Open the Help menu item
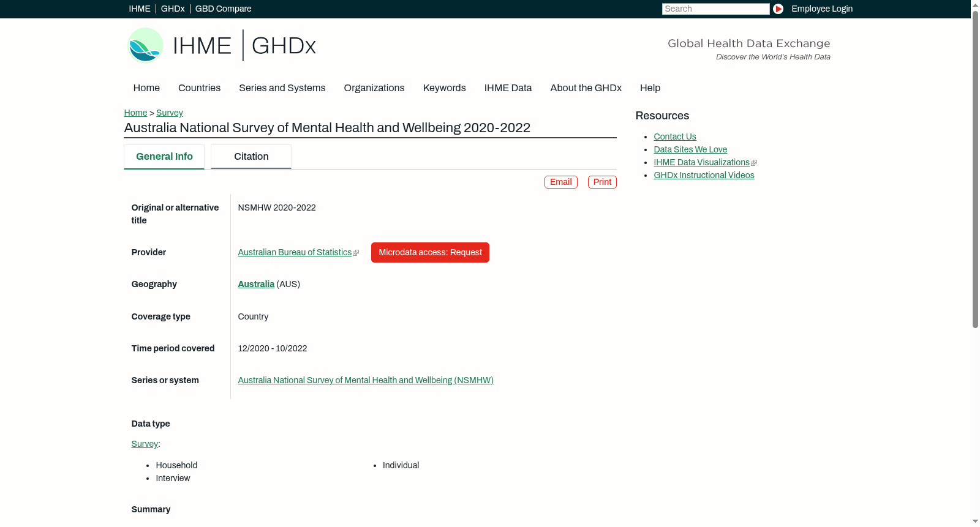The width and height of the screenshot is (980, 527). (x=650, y=88)
